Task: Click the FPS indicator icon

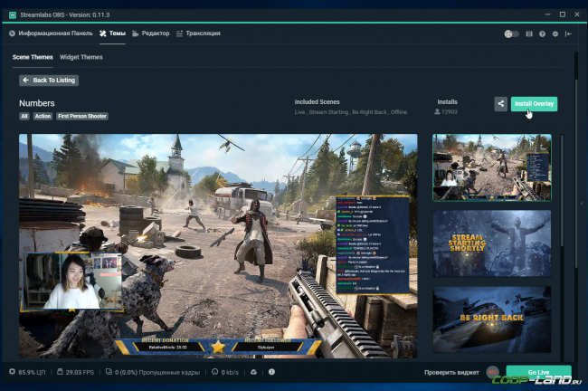Action: (60, 372)
